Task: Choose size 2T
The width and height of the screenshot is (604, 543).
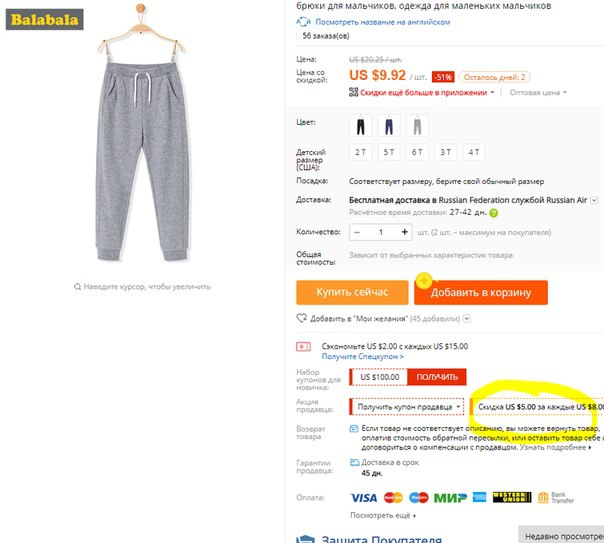Action: (361, 152)
